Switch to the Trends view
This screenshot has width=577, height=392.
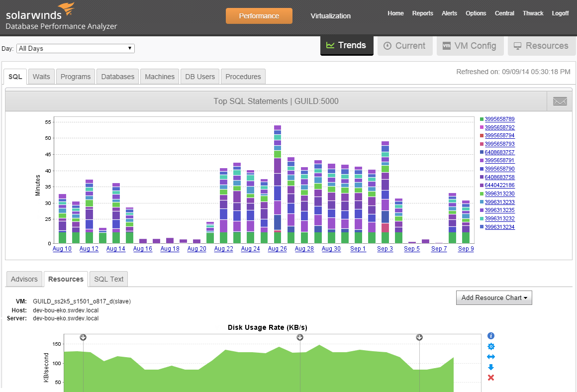(x=347, y=46)
